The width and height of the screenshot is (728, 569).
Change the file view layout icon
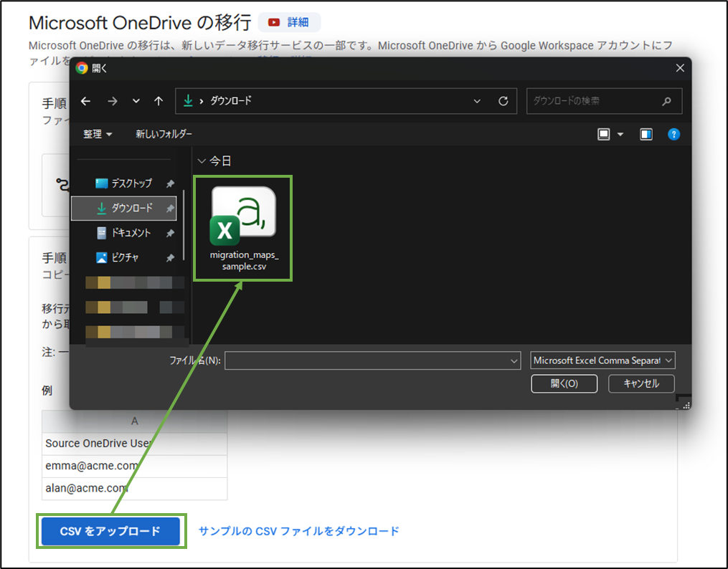point(604,135)
